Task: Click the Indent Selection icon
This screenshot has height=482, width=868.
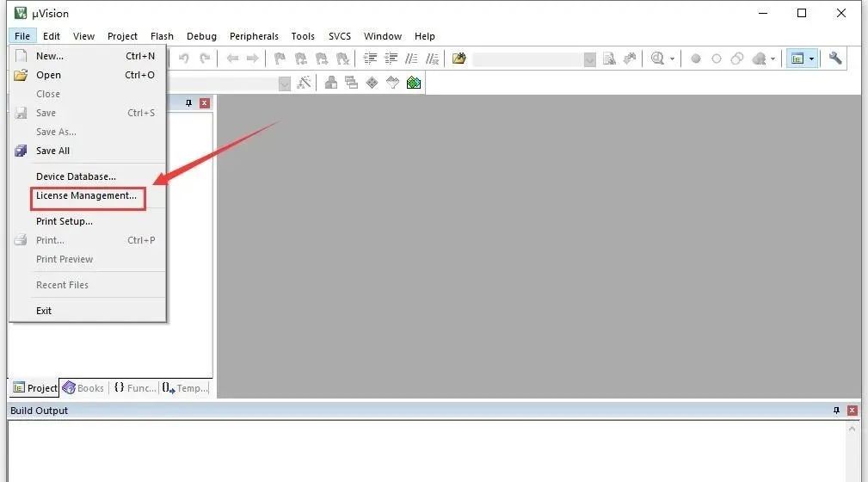Action: click(x=370, y=59)
